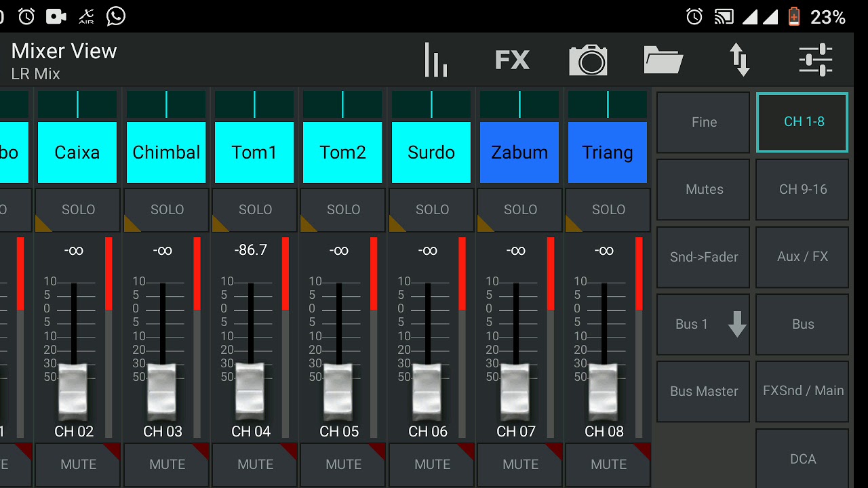
Task: Tap the Mixer View LR Mix title
Action: tap(64, 60)
